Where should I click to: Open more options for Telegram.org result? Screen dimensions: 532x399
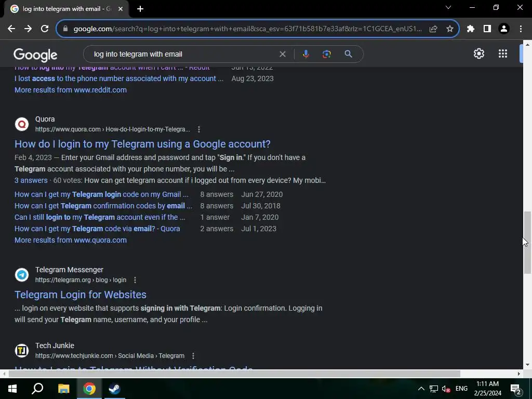click(x=135, y=280)
